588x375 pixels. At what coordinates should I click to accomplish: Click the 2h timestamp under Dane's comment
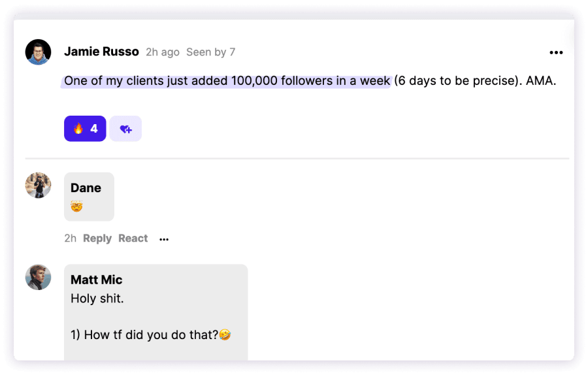[x=70, y=238]
